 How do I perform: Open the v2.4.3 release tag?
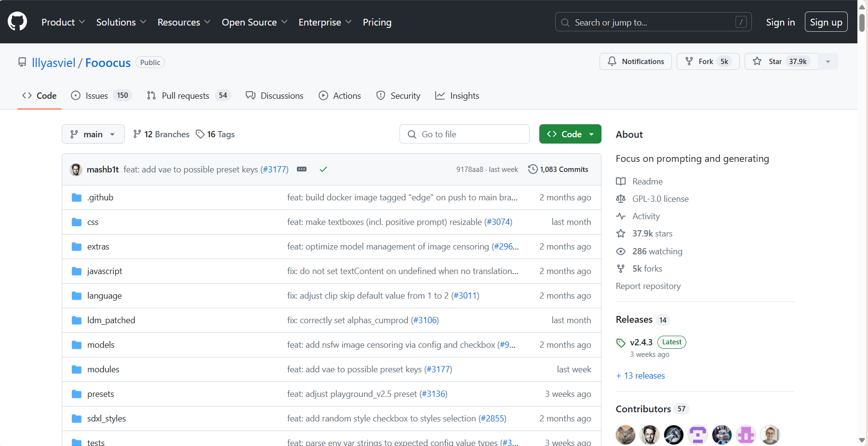tap(641, 342)
